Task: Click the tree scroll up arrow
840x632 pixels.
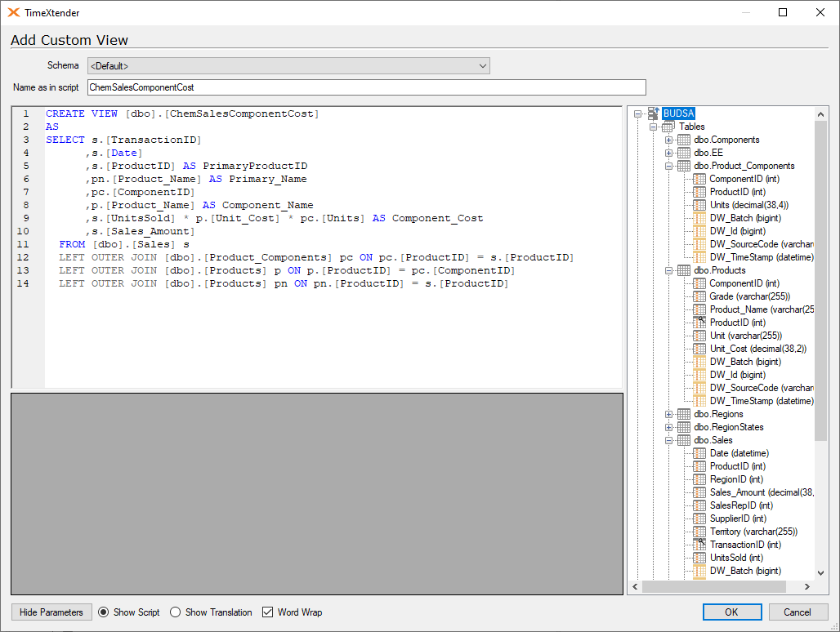Action: [820, 114]
